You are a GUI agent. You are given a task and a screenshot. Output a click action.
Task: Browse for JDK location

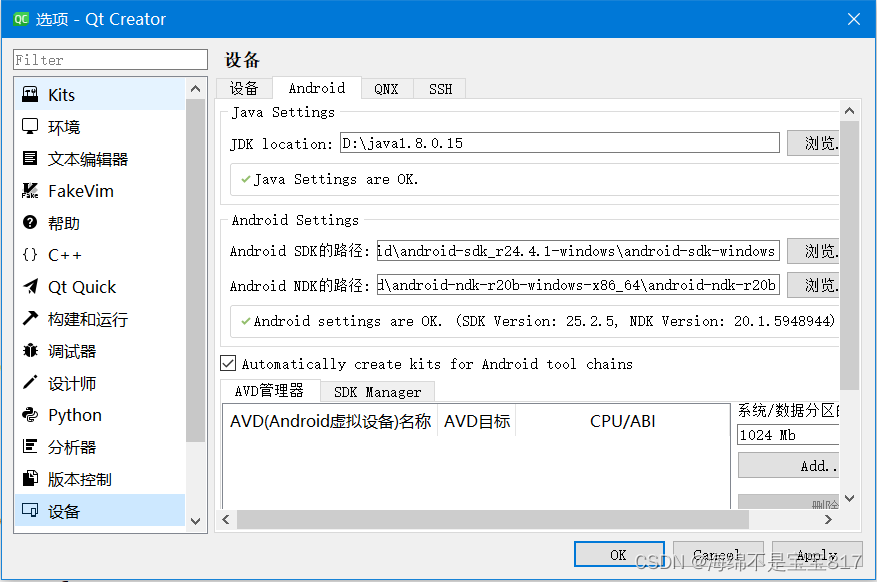click(814, 143)
